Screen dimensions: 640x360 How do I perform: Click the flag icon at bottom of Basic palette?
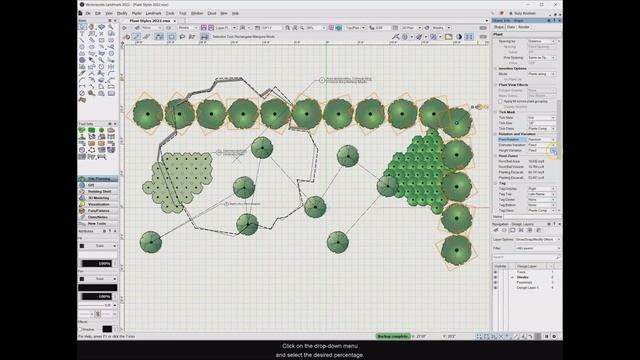[82, 100]
